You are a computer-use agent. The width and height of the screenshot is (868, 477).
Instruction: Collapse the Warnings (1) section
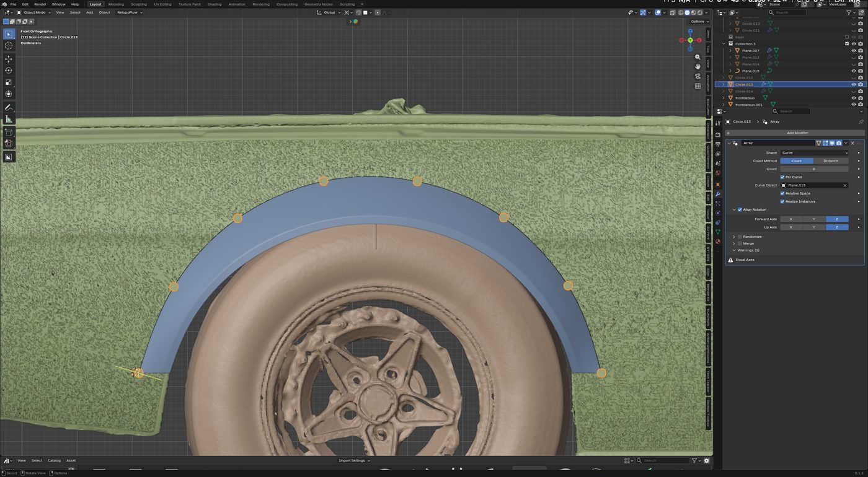click(x=734, y=250)
